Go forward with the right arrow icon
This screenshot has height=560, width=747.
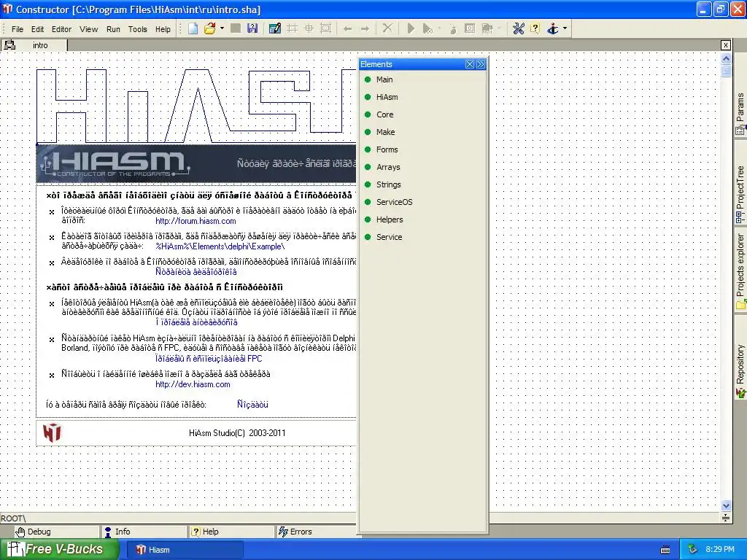point(365,29)
